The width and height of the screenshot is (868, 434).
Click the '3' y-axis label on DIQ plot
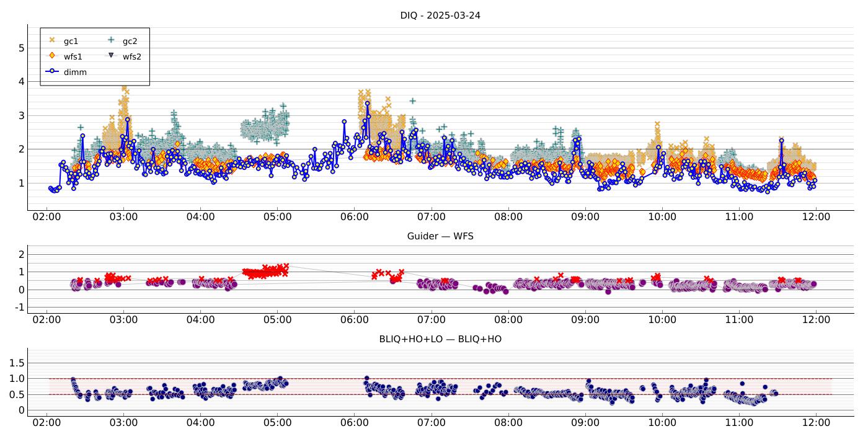coord(21,115)
